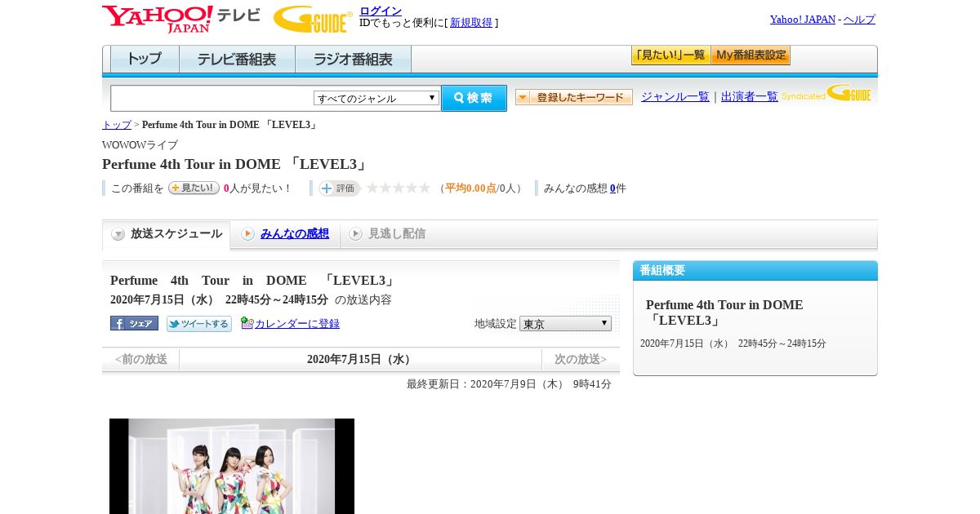This screenshot has height=514, width=980.
Task: Click the トップ breadcrumb link
Action: pos(117,125)
